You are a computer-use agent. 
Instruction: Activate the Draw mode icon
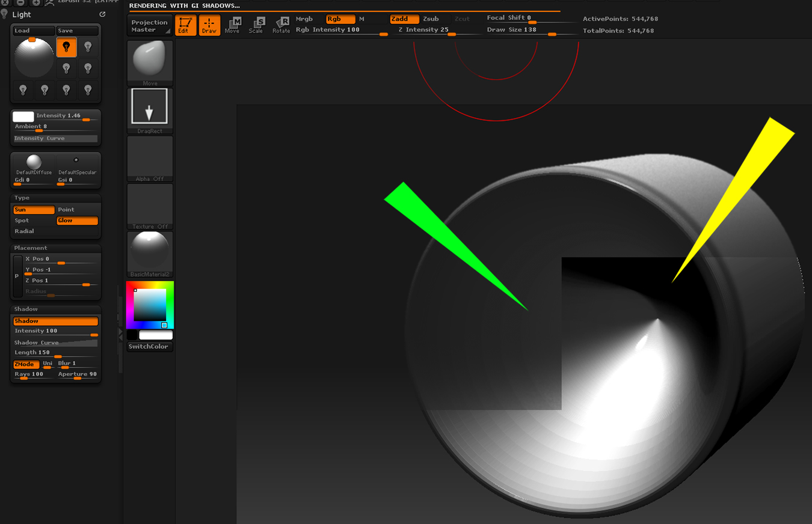point(209,25)
